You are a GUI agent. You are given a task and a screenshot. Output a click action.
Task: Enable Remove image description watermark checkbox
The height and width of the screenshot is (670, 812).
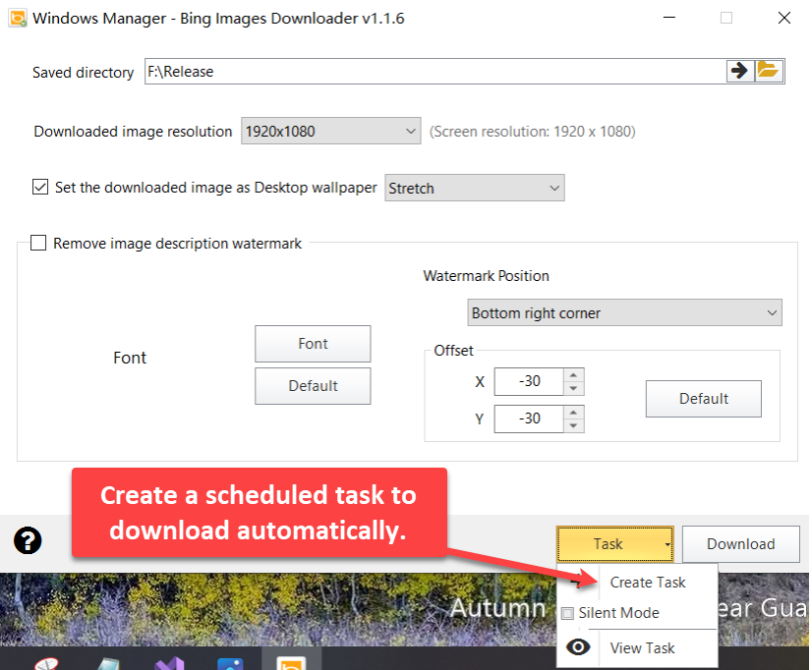[38, 244]
